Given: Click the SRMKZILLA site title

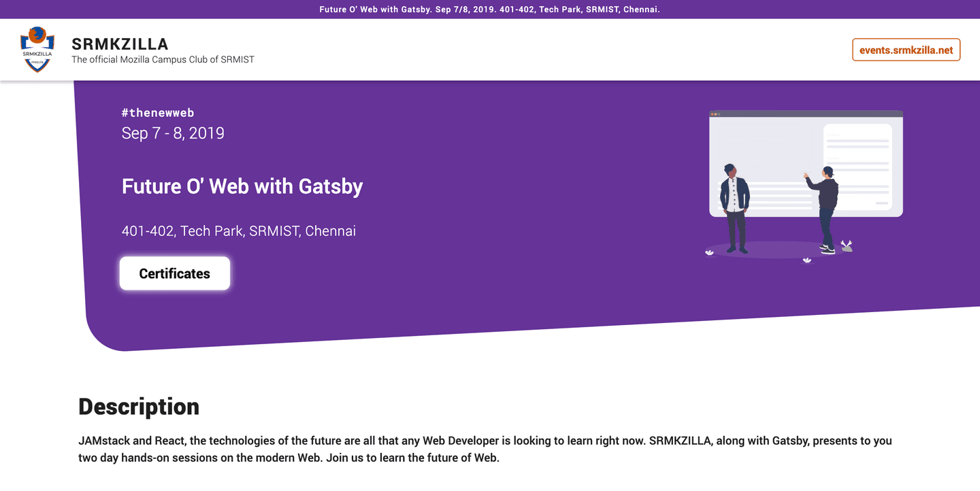Looking at the screenshot, I should pyautogui.click(x=120, y=44).
